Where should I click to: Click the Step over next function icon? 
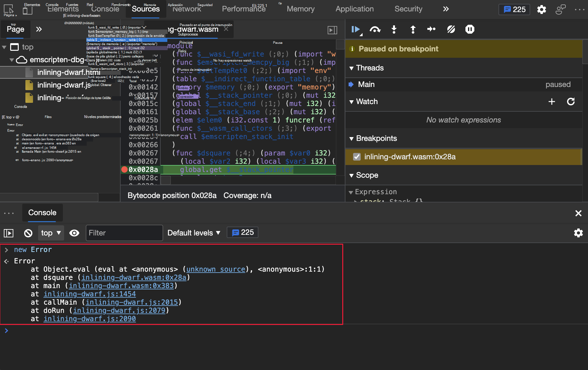click(375, 30)
